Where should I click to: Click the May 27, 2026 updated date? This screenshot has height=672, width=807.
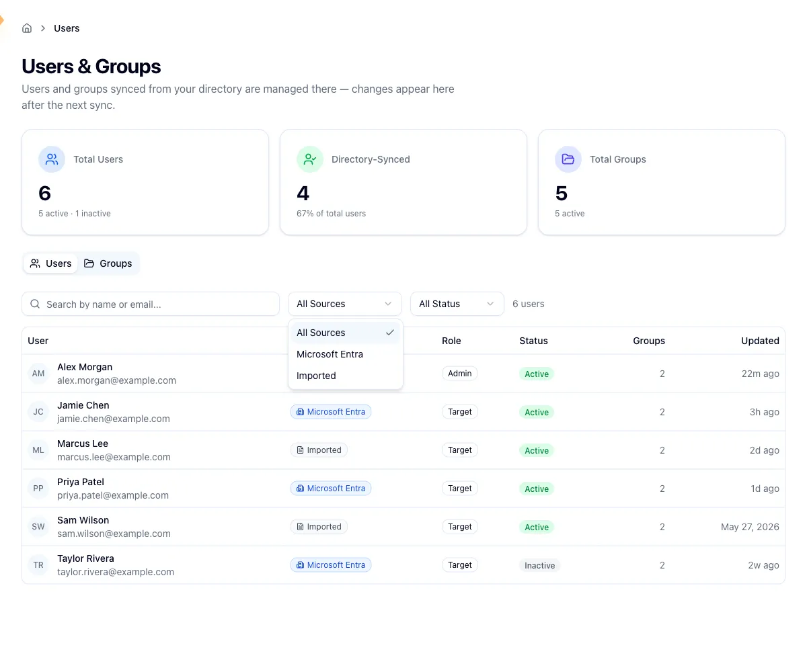750,527
